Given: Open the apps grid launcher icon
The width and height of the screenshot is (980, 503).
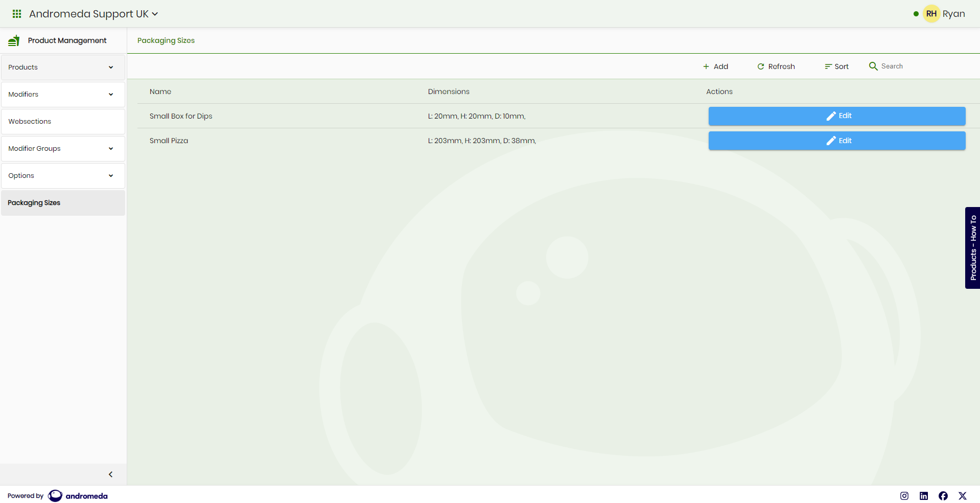Looking at the screenshot, I should point(17,14).
